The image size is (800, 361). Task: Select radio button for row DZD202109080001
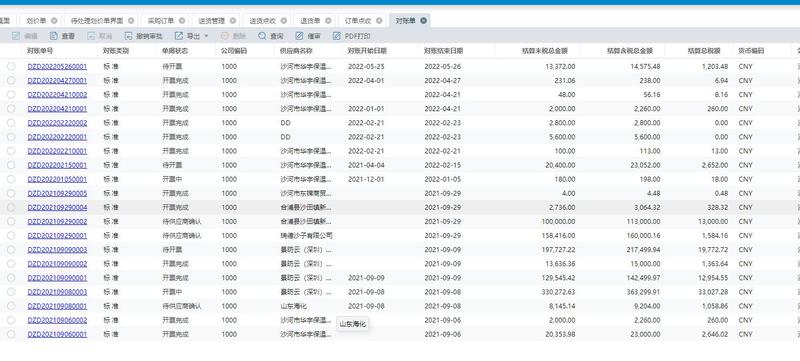click(x=11, y=306)
